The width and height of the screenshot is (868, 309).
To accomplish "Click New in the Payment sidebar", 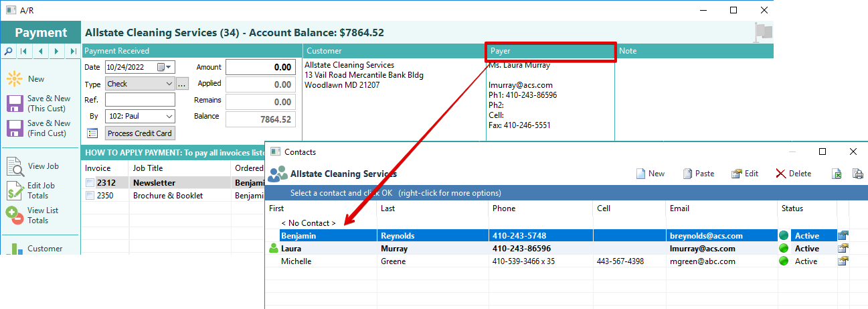I will (x=27, y=79).
